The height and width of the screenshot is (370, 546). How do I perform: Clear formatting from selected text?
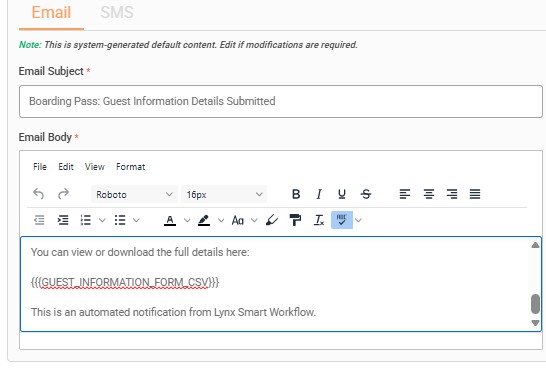click(x=319, y=220)
